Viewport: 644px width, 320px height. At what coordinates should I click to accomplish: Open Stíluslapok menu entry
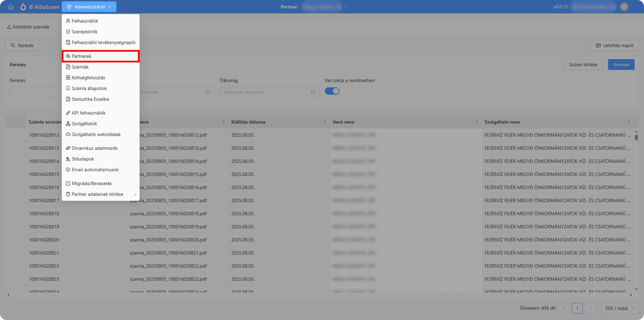point(100,159)
